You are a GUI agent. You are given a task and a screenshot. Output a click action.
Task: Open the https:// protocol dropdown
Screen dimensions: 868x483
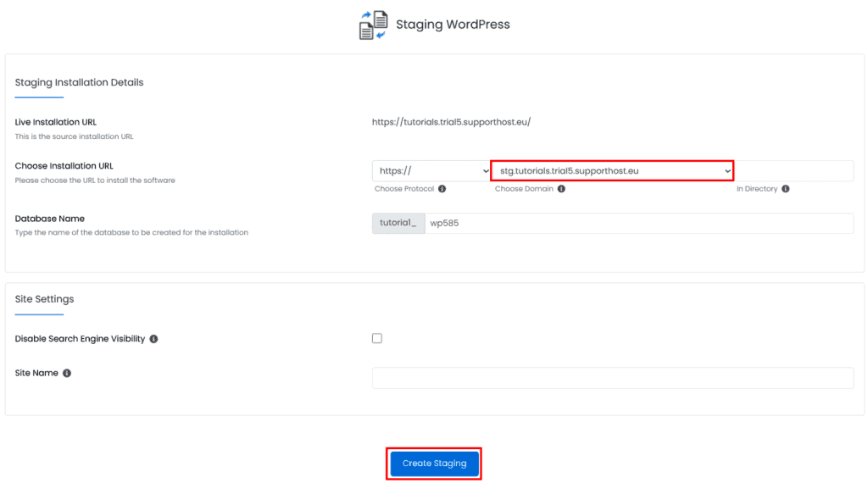431,171
